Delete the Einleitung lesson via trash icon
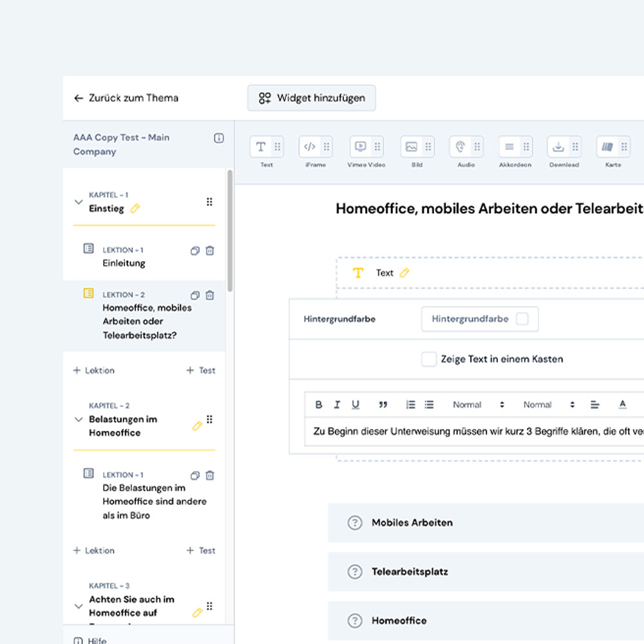644x644 pixels. [x=210, y=251]
